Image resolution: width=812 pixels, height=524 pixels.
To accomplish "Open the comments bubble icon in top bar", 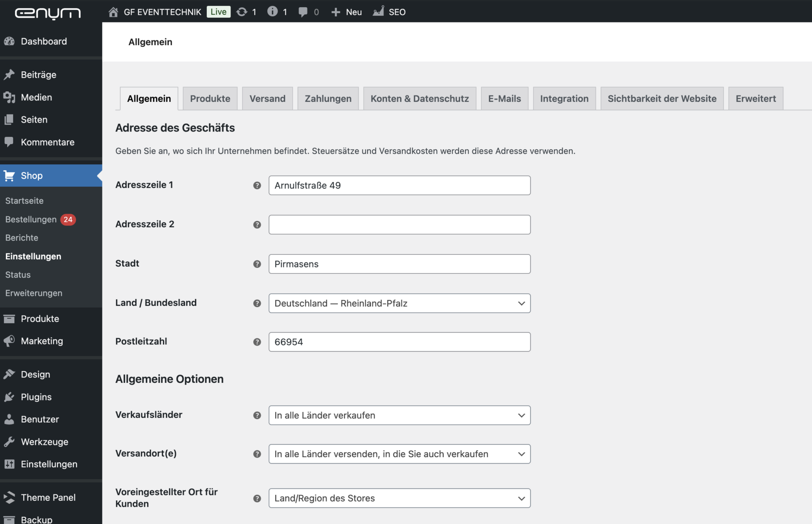I will 303,12.
